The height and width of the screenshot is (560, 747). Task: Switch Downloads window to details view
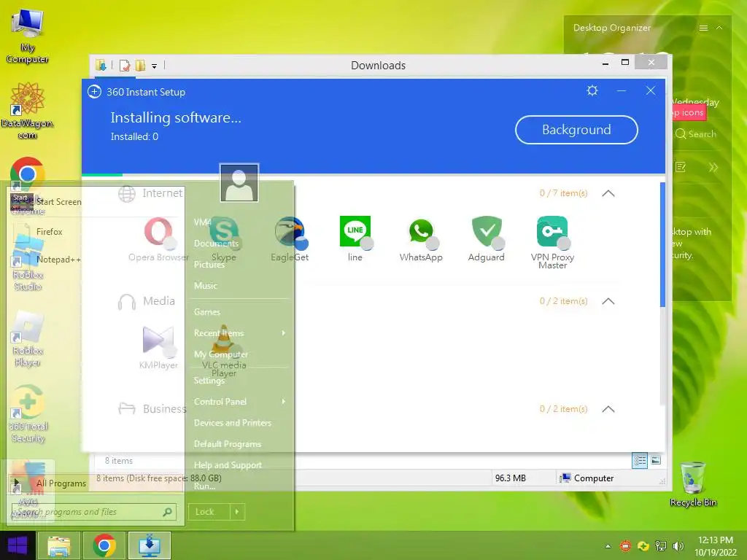[x=640, y=461]
